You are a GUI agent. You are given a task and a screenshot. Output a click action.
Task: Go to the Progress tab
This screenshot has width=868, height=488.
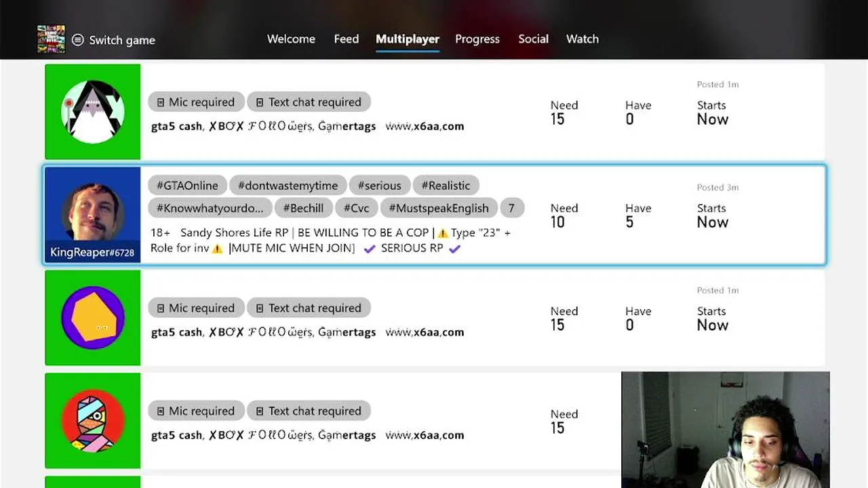[x=477, y=39]
